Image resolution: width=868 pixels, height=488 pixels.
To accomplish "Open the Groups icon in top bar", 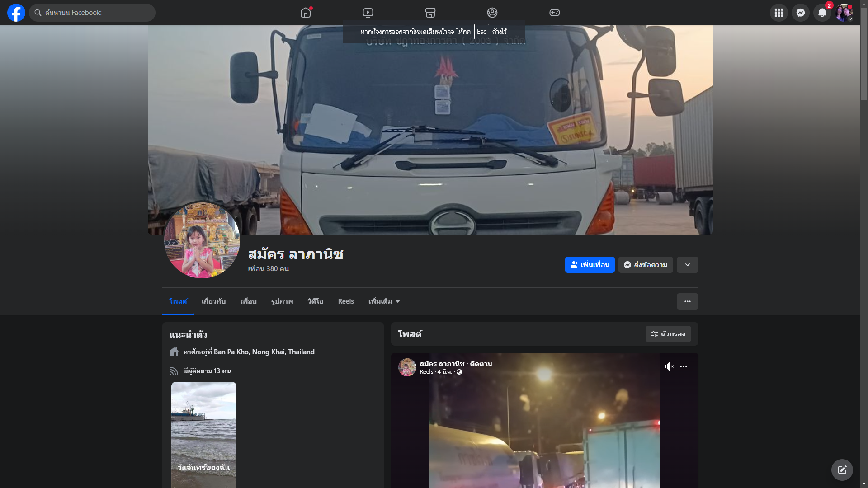I will tap(492, 13).
